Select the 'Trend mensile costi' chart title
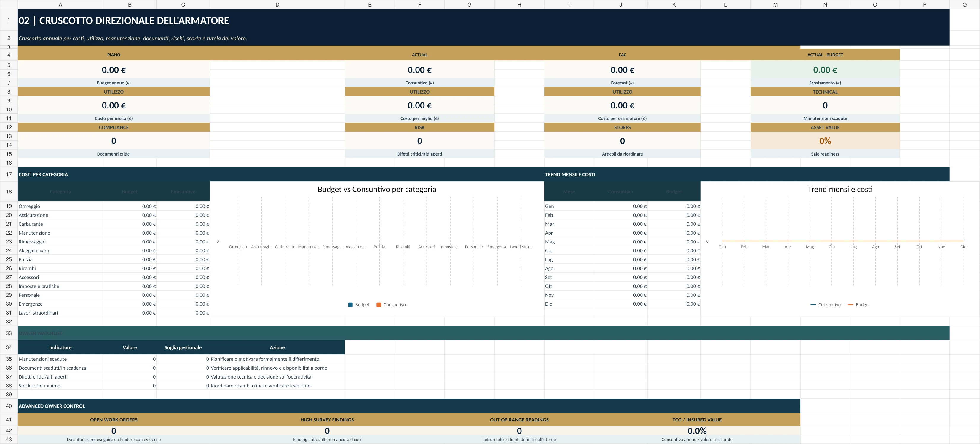 click(840, 189)
